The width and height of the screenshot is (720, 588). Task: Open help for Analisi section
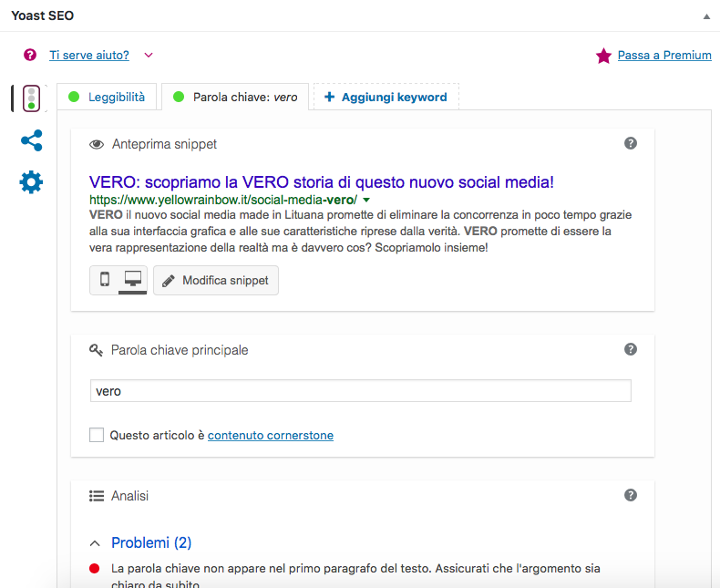pos(631,495)
